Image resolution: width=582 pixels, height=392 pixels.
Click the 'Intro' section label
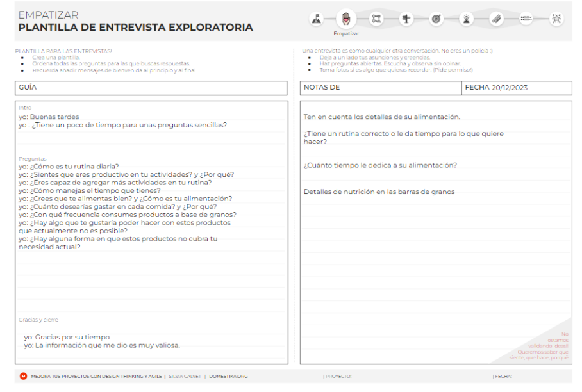click(x=25, y=108)
